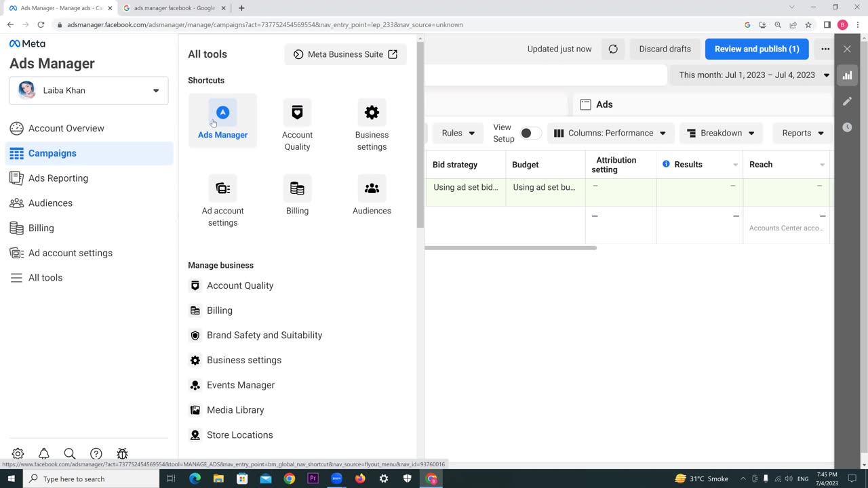
Task: Click the Meta Business Suite button
Action: (x=345, y=54)
